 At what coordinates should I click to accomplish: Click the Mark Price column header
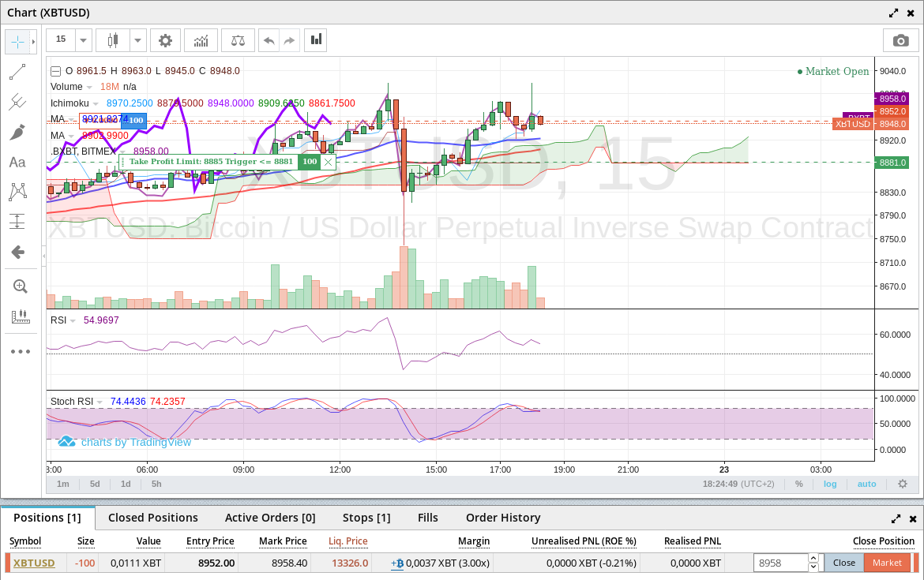click(283, 541)
